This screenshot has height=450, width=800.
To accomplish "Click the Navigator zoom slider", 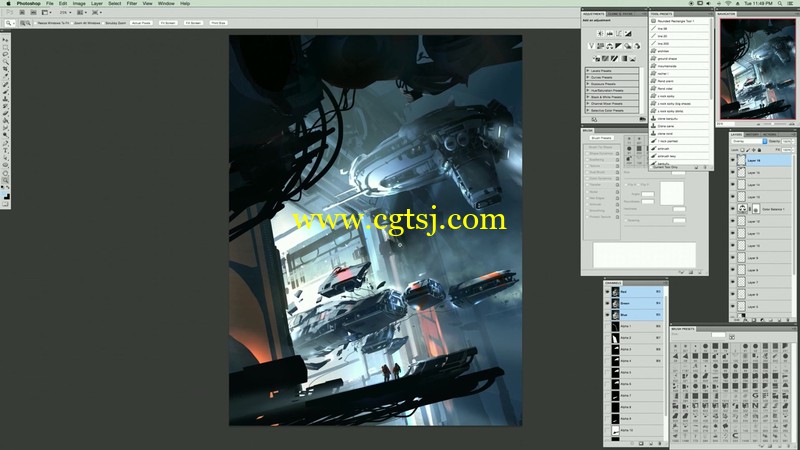I will tap(772, 124).
